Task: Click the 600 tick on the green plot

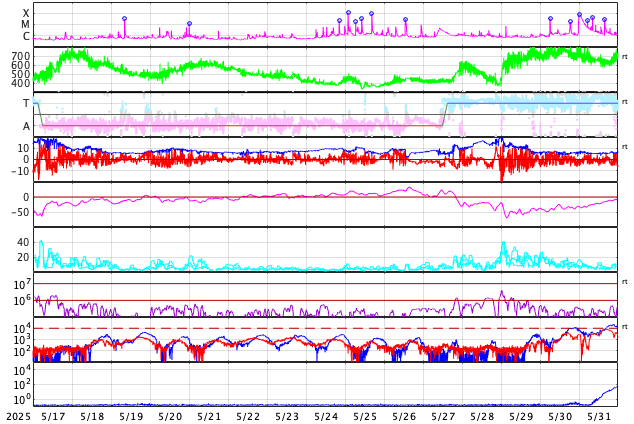Action: pyautogui.click(x=21, y=65)
